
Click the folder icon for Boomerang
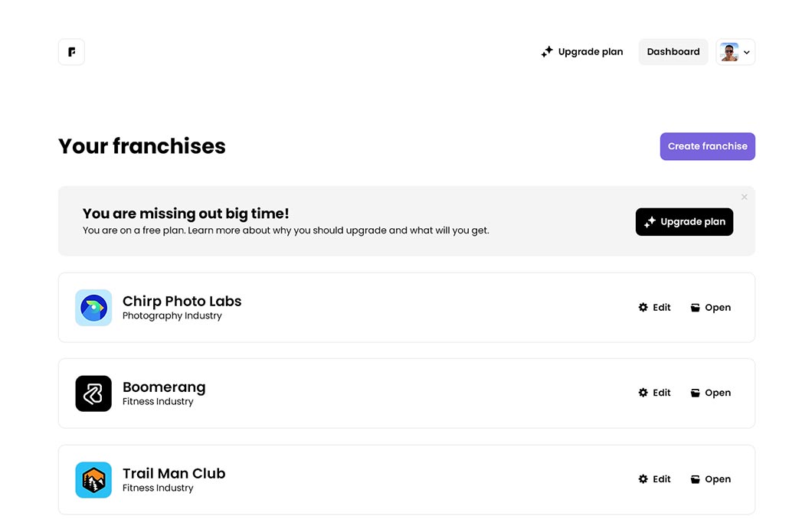(696, 393)
